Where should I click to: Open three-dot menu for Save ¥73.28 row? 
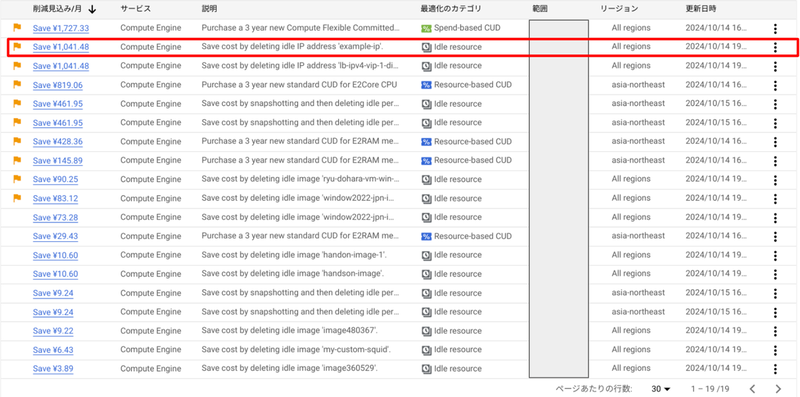(x=775, y=218)
